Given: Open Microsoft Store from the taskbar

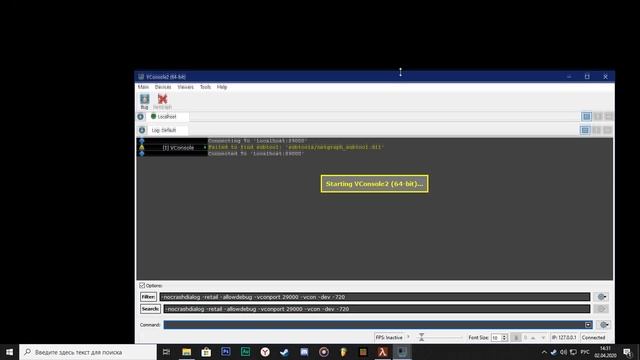Looking at the screenshot, I should pyautogui.click(x=206, y=352).
